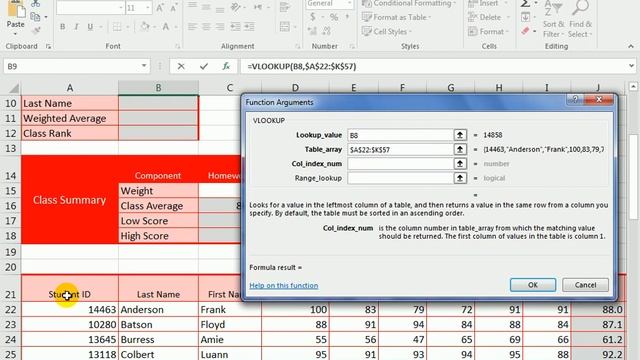Click the Merge and Center icon
The width and height of the screenshot is (640, 360).
pos(285,27)
